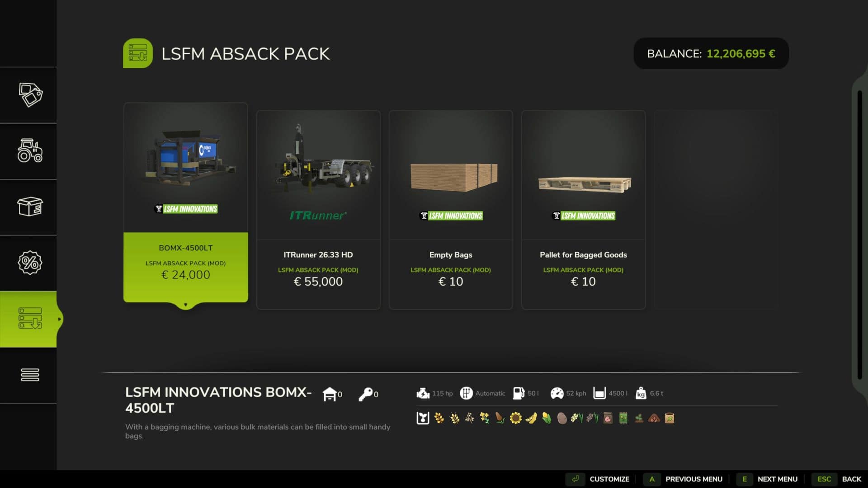Viewport: 868px width, 488px height.
Task: Select the BOMX-4500LT item card
Action: pos(186,202)
